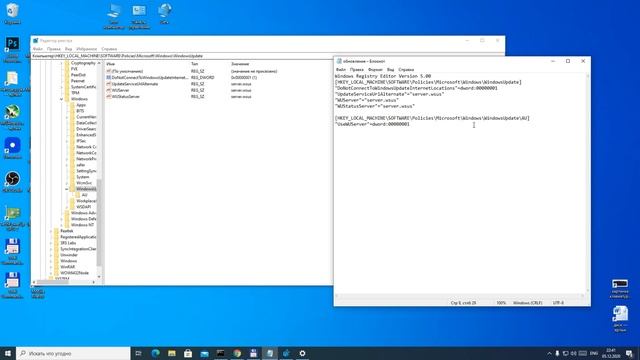Image resolution: width=640 pixels, height=360 pixels.
Task: Open File Explorer from the taskbar
Action: click(x=172, y=353)
